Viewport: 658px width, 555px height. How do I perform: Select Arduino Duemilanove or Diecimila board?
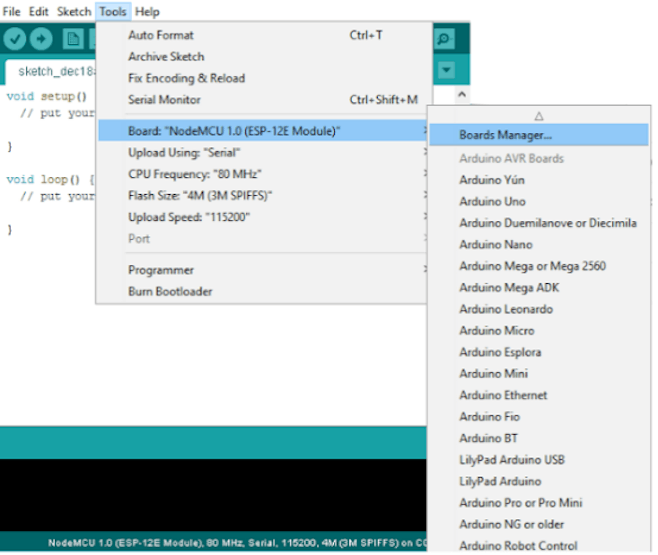click(x=539, y=223)
